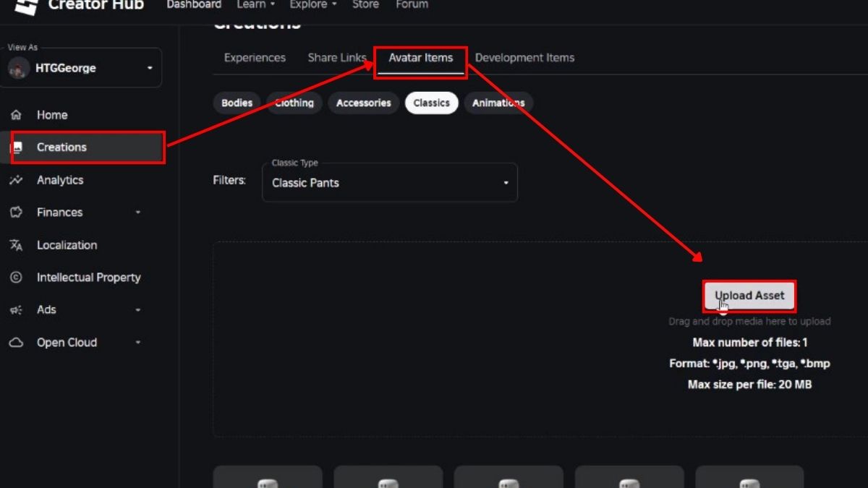
Task: Click the Home house icon in sidebar
Action: 16,115
